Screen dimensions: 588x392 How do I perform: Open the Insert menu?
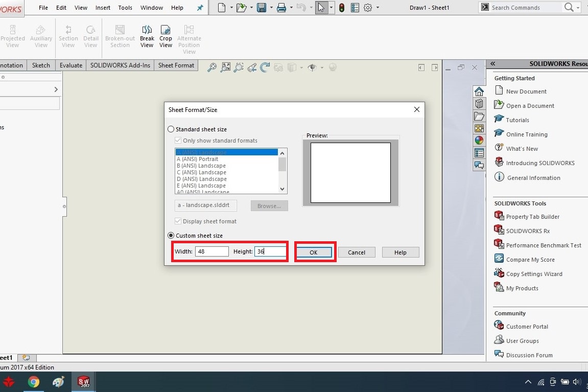(x=103, y=8)
